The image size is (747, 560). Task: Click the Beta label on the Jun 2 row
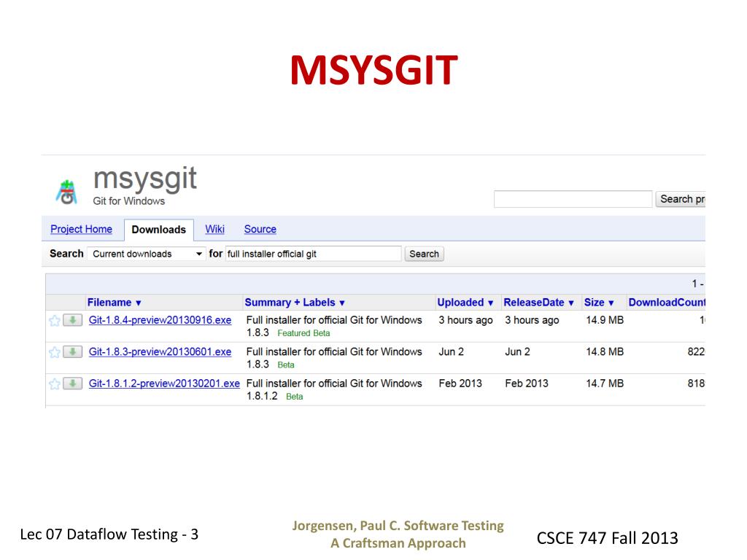point(286,365)
